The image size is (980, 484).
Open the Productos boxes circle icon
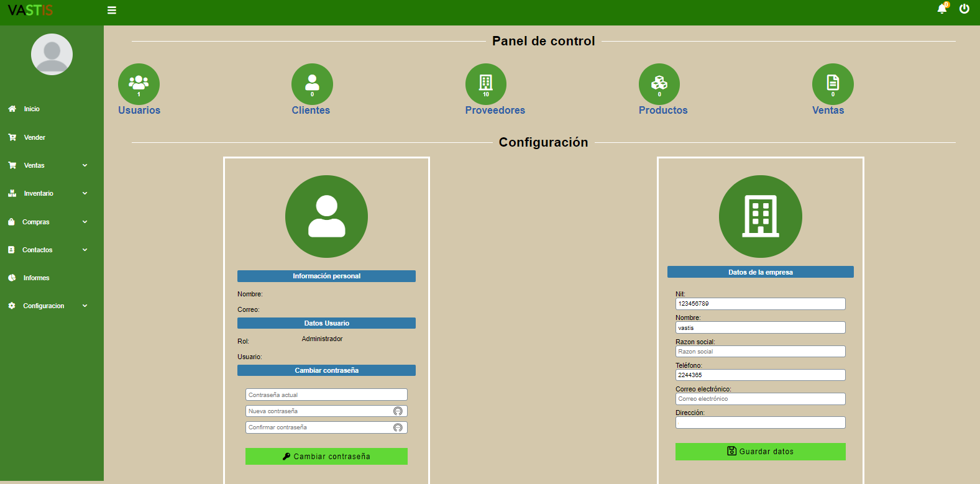pyautogui.click(x=659, y=84)
